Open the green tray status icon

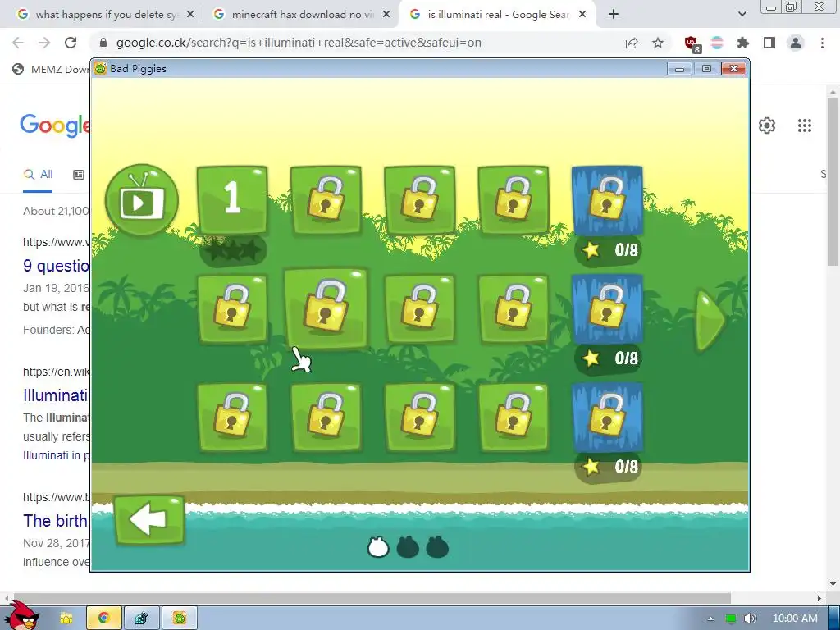[730, 619]
